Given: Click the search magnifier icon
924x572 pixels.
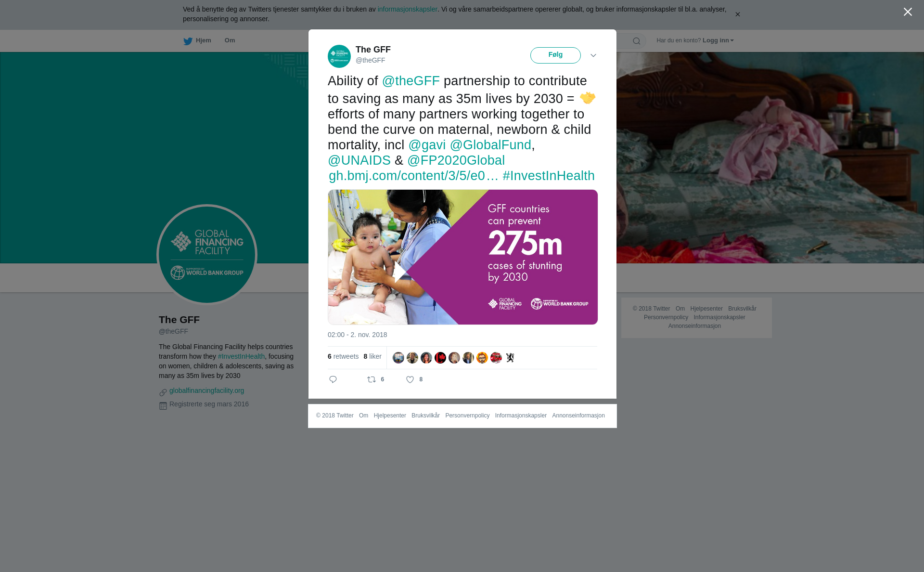Looking at the screenshot, I should [x=636, y=41].
